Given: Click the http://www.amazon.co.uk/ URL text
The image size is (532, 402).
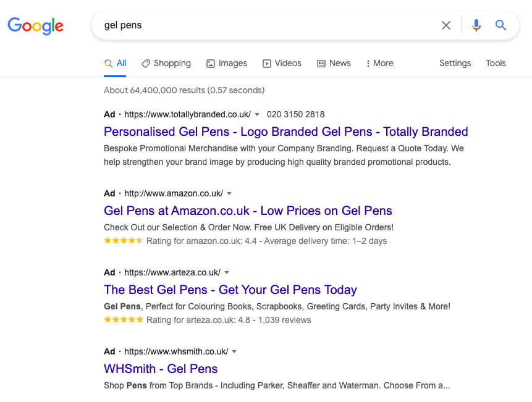Looking at the screenshot, I should point(174,193).
